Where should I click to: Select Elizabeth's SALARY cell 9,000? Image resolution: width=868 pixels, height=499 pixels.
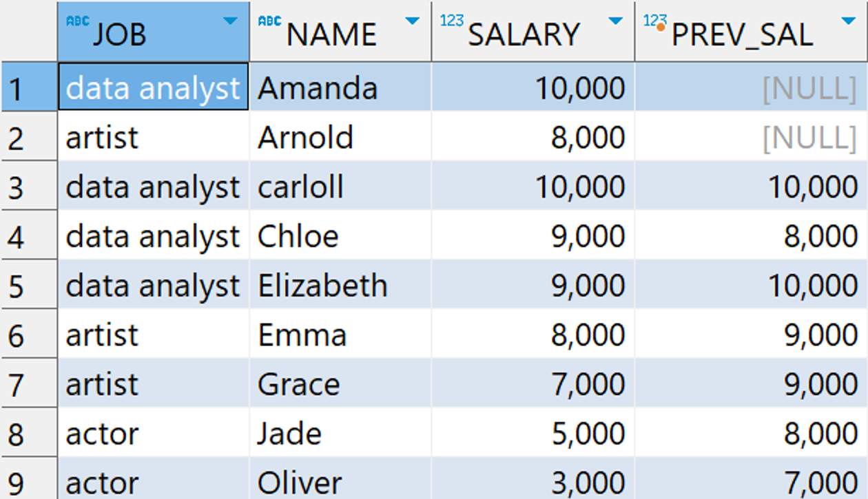(533, 285)
